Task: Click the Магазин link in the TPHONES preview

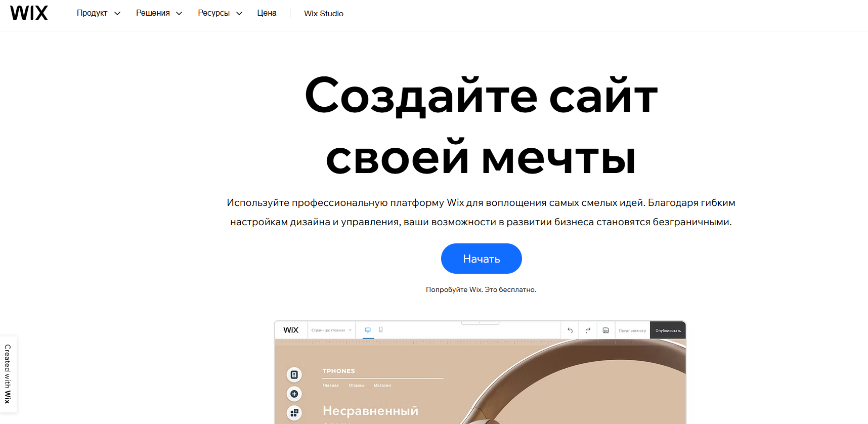Action: coord(382,386)
